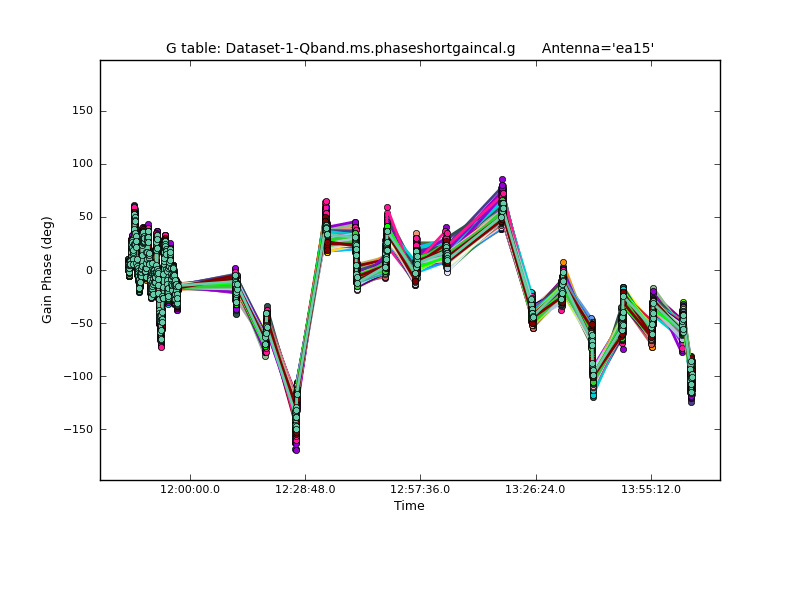Viewport: 800px width, 600px height.
Task: Click the −100 y-axis tick label
Action: click(x=77, y=376)
